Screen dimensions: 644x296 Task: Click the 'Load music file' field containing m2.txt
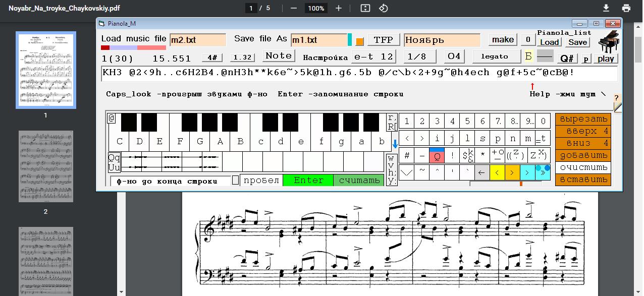click(198, 40)
